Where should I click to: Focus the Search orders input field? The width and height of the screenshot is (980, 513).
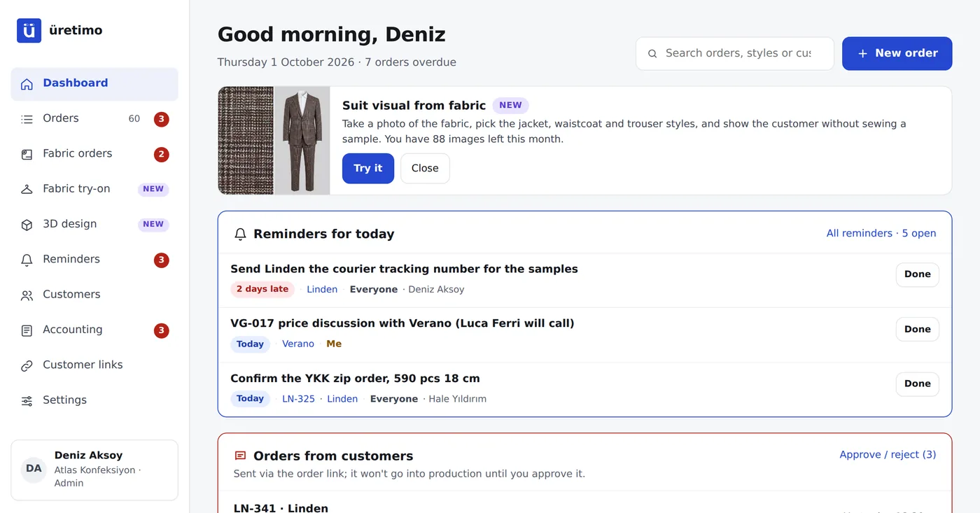(x=735, y=53)
